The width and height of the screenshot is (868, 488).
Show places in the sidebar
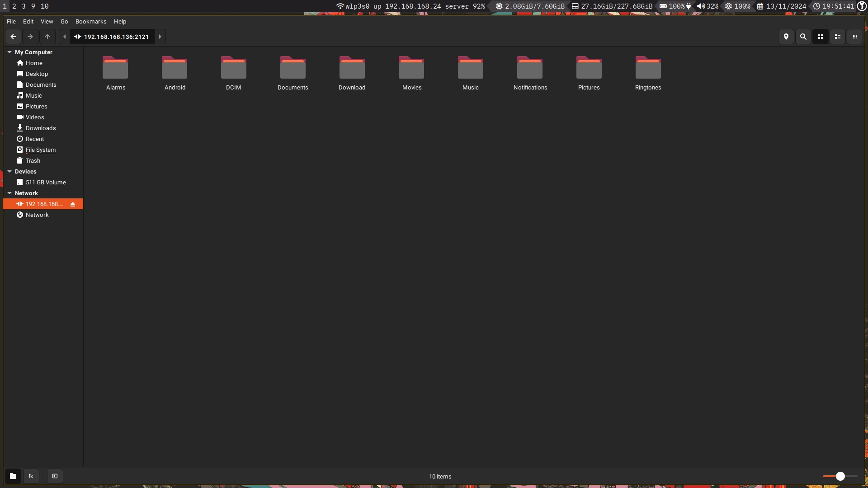(x=13, y=476)
